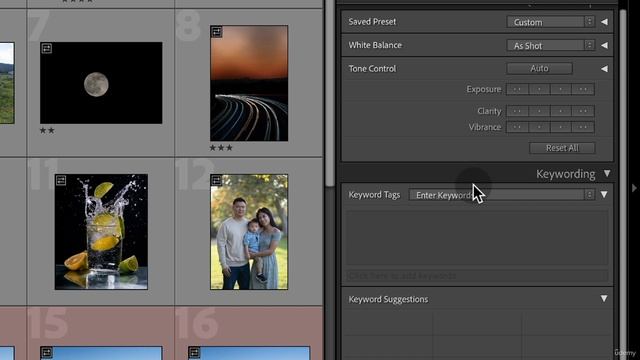Increase Vibrance by a large step

point(583,127)
